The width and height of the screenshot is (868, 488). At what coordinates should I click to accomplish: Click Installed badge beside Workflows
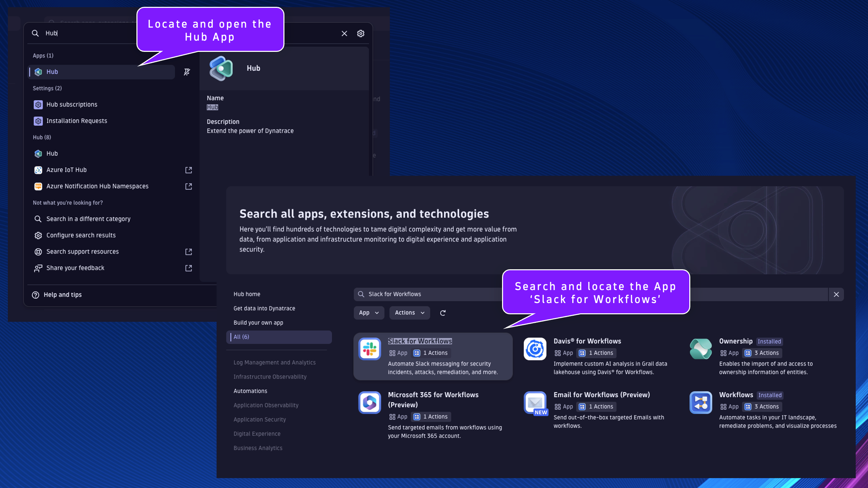click(x=770, y=395)
